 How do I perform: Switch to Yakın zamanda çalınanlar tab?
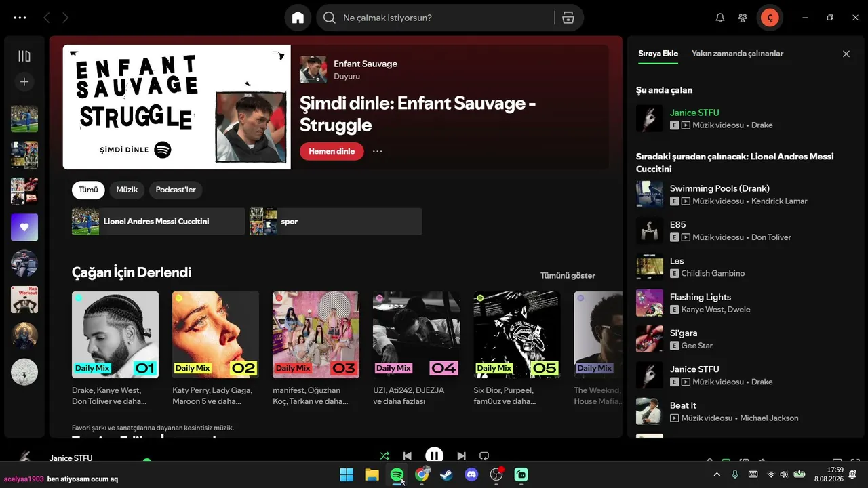pos(737,54)
